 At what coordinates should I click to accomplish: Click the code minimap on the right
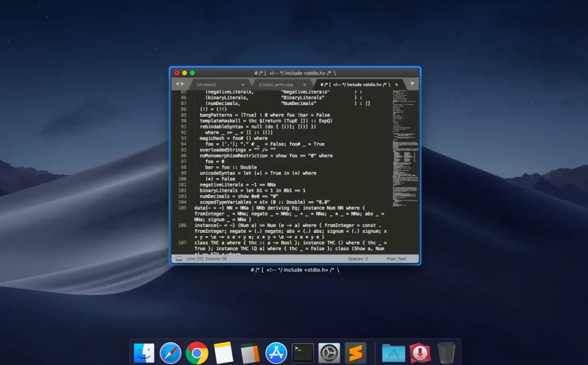(x=405, y=148)
